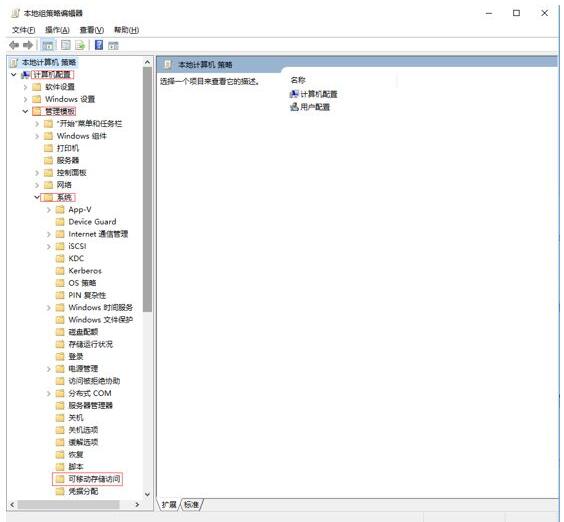The height and width of the screenshot is (522, 564).
Task: Collapse the 计算机配置 tree node
Action: coord(14,74)
